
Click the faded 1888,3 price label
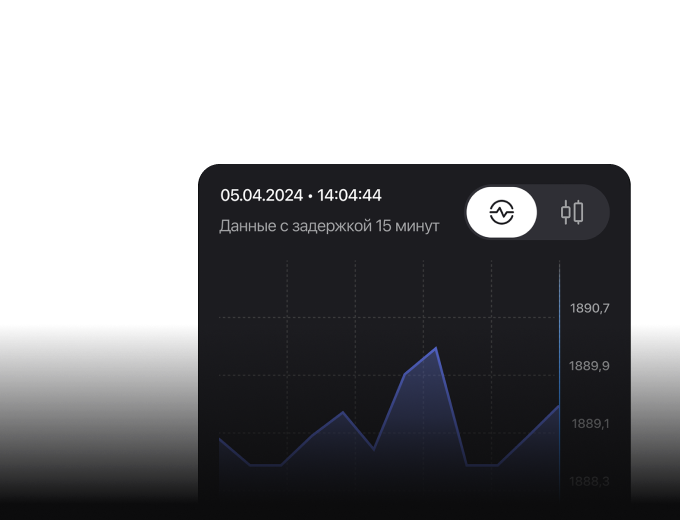coord(589,481)
